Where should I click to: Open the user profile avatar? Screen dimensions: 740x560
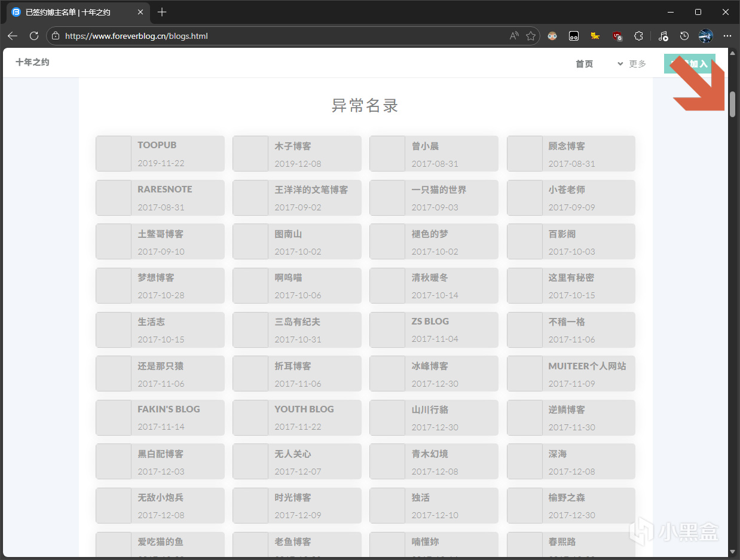click(x=706, y=36)
